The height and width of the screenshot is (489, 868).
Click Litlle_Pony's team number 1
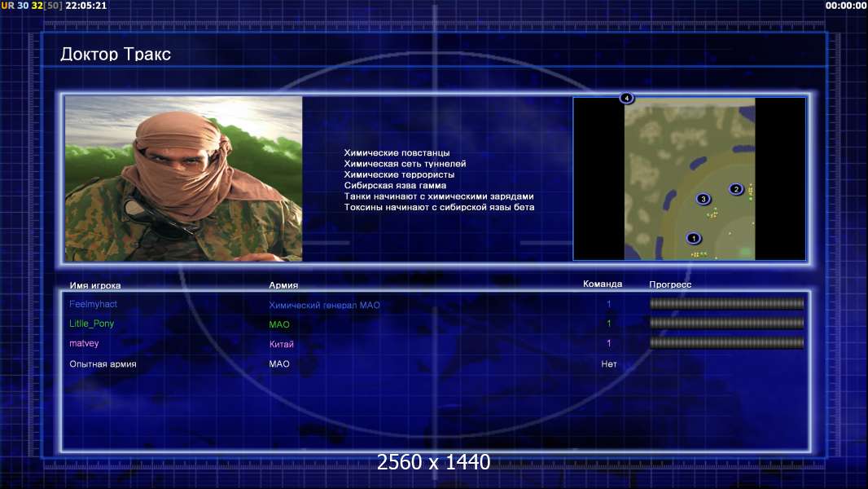[x=608, y=324]
